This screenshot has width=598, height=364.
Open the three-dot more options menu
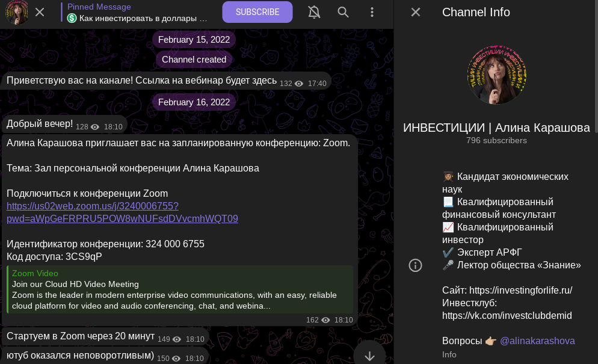pyautogui.click(x=372, y=12)
